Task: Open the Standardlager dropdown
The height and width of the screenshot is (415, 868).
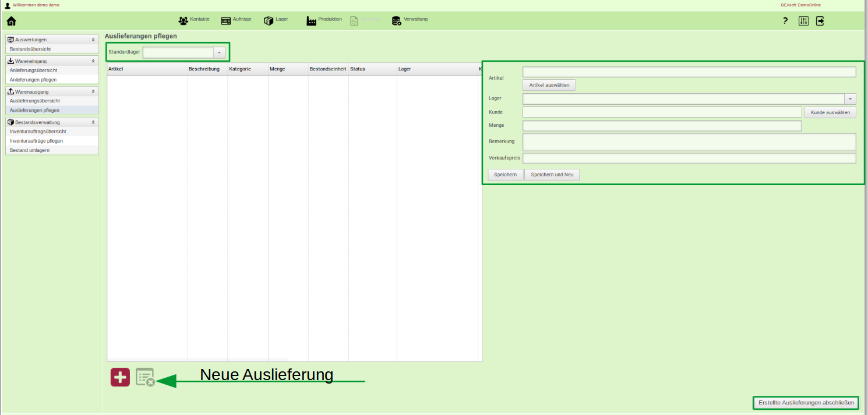Action: pyautogui.click(x=219, y=52)
